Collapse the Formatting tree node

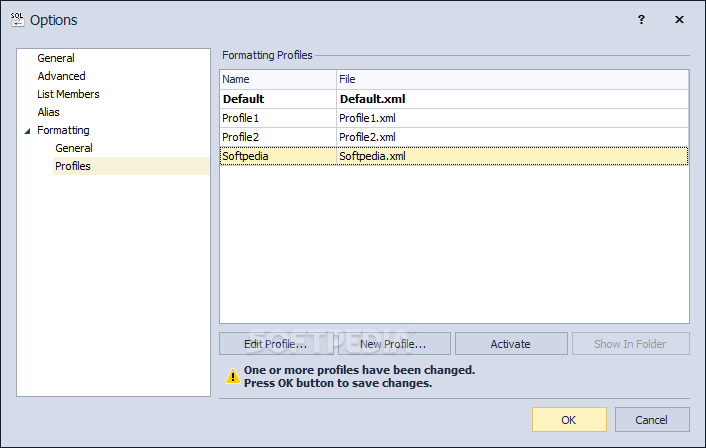point(27,131)
